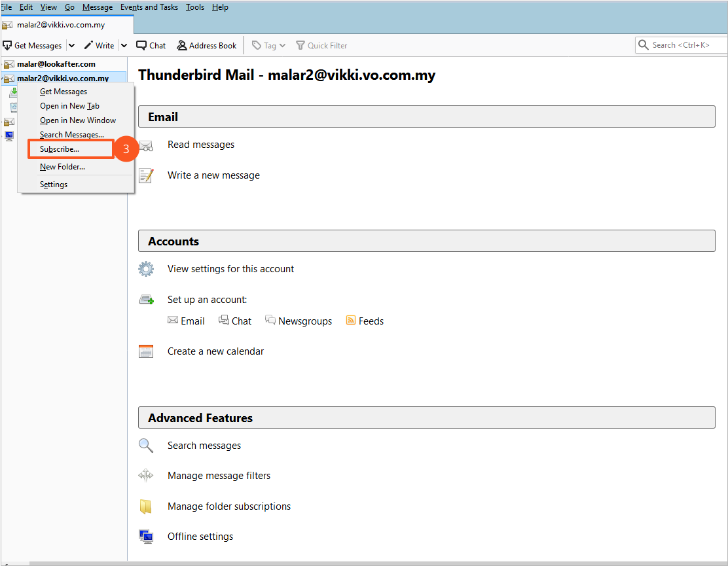Image resolution: width=728 pixels, height=566 pixels.
Task: Open the Tools menu
Action: click(x=195, y=7)
